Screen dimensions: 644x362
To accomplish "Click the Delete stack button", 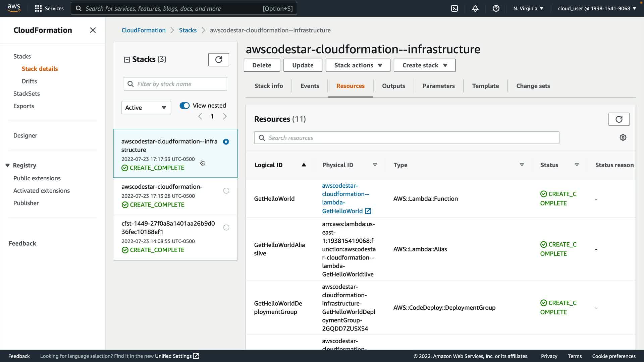I will [262, 65].
